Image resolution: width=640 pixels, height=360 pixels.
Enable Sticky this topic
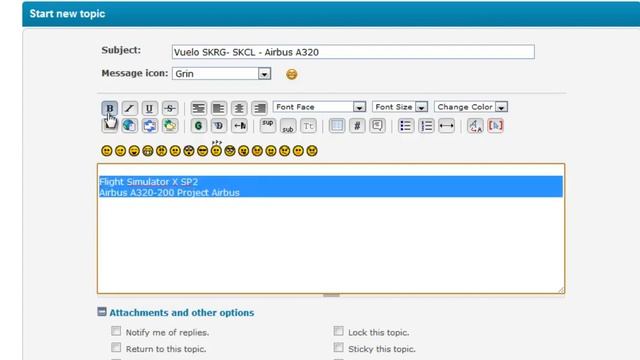pyautogui.click(x=338, y=347)
